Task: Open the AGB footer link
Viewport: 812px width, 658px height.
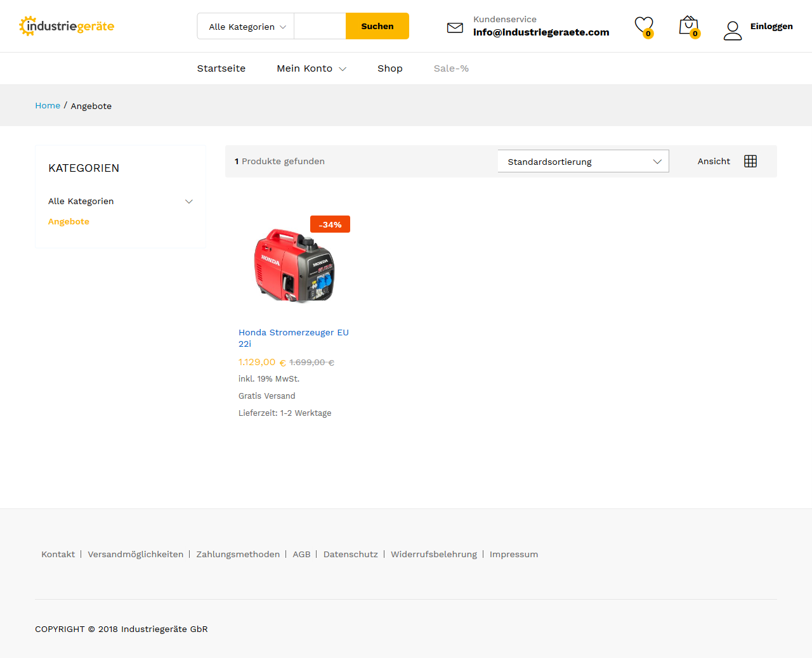Action: [x=301, y=554]
